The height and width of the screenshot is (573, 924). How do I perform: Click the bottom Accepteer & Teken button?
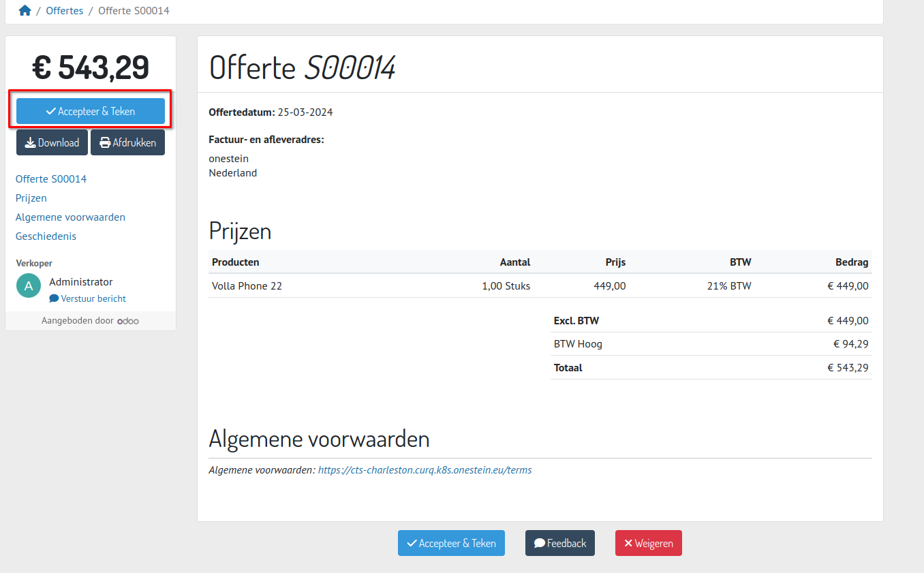451,543
